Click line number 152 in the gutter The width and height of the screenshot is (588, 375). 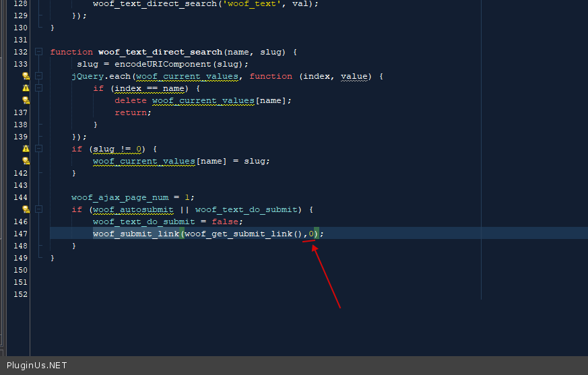[x=21, y=294]
